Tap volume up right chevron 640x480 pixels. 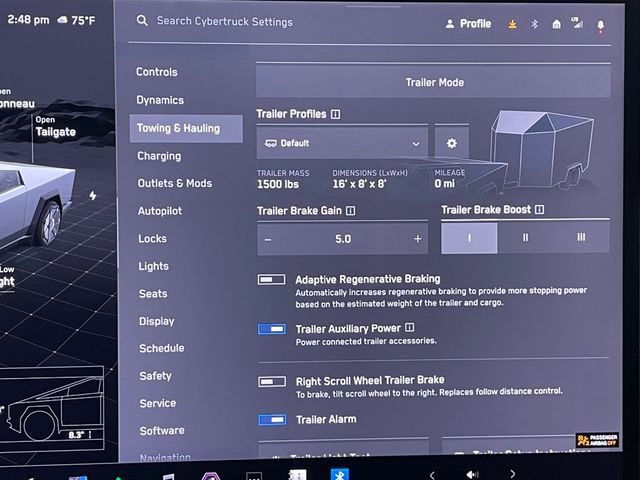513,474
